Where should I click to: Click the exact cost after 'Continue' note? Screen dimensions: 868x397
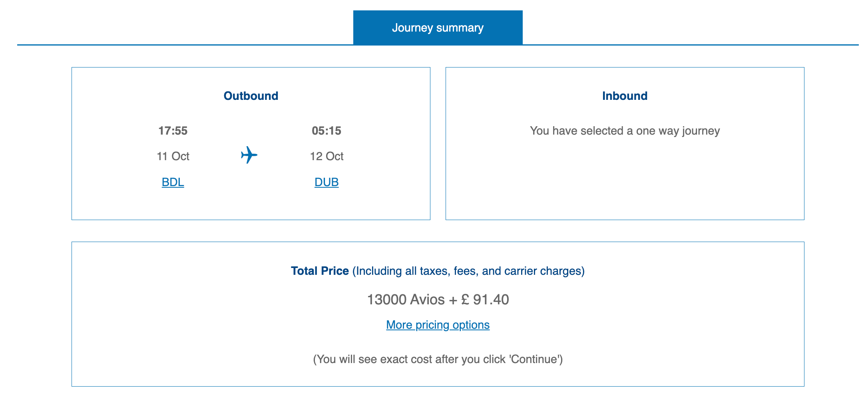438,359
